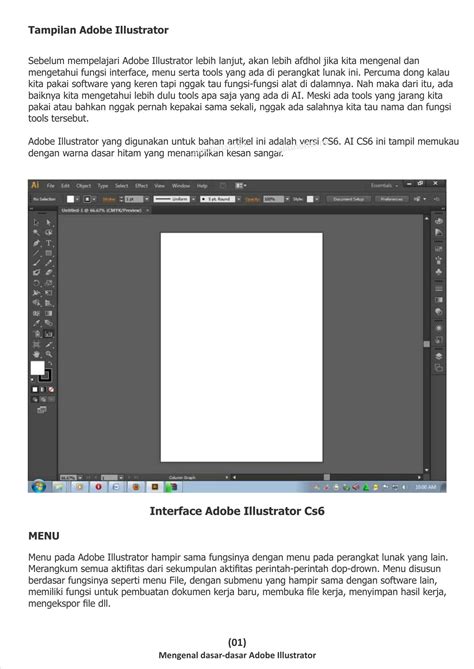Click the white Fill color swatch
The image size is (474, 669).
point(38,367)
